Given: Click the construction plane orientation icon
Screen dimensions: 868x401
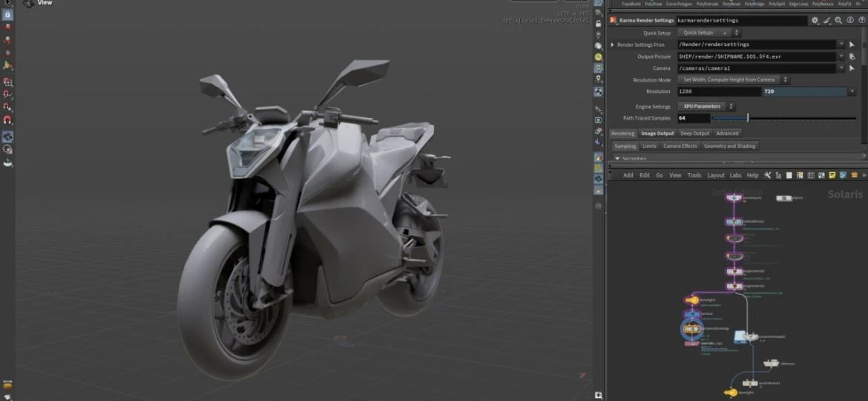Looking at the screenshot, I should 7,65.
